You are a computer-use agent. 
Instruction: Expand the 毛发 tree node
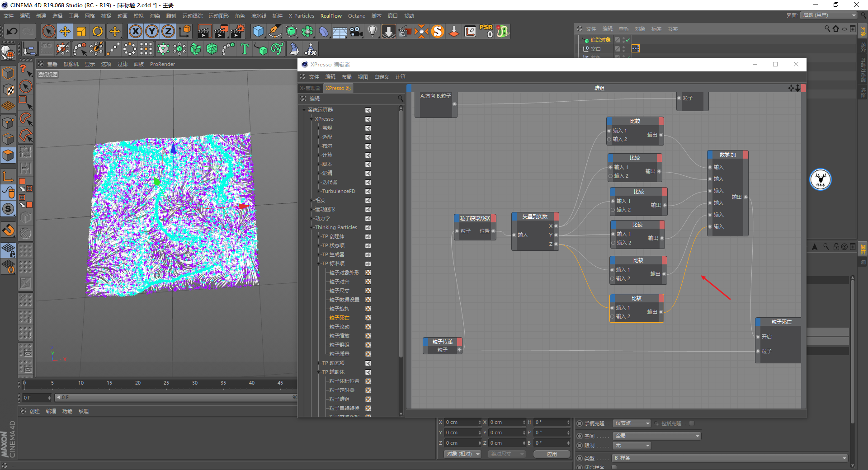pos(311,200)
